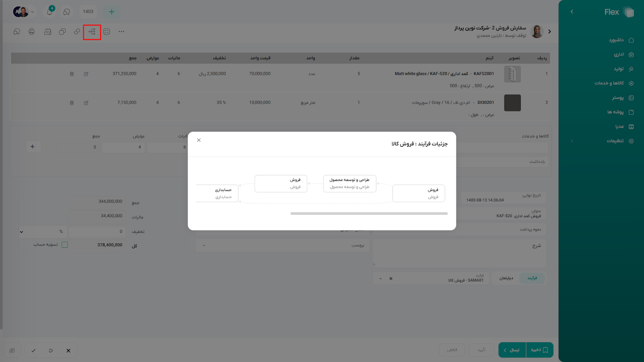Click the تاریخ نهایی date field
This screenshot has width=644, height=362.
point(503,197)
